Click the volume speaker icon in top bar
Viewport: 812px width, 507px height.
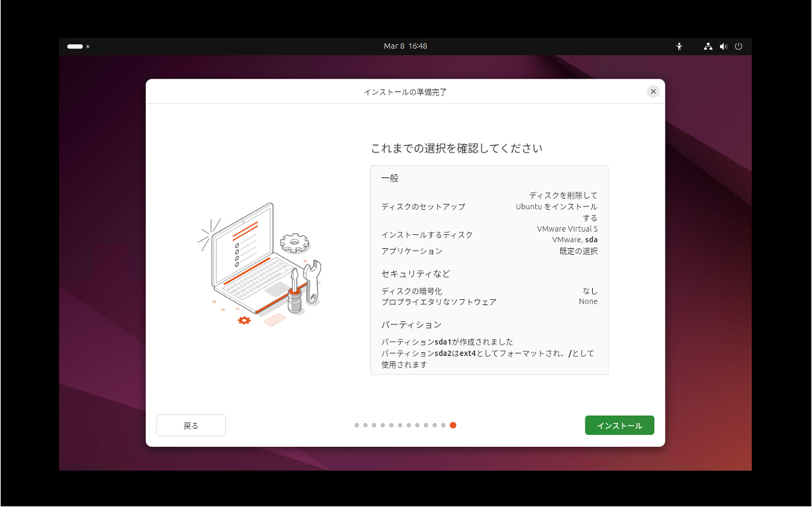pyautogui.click(x=723, y=46)
